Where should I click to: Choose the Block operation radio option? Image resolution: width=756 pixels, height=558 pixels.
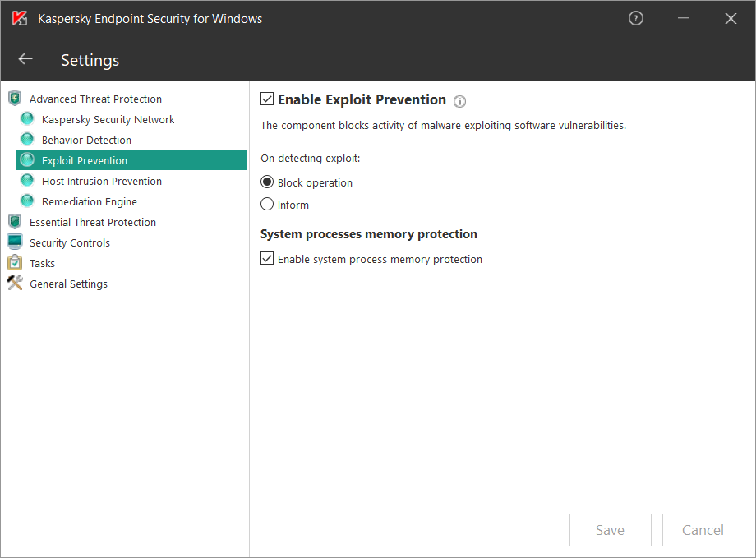266,182
